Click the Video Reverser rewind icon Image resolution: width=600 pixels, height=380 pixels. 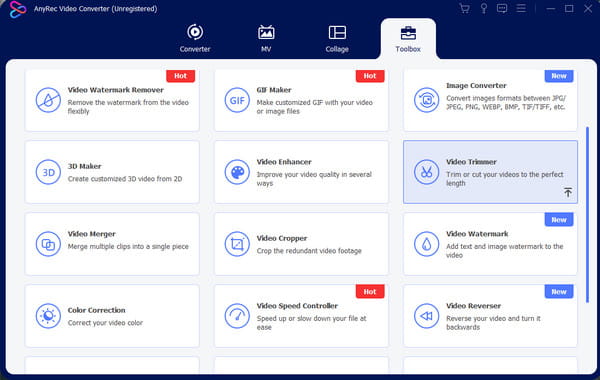pyautogui.click(x=426, y=316)
